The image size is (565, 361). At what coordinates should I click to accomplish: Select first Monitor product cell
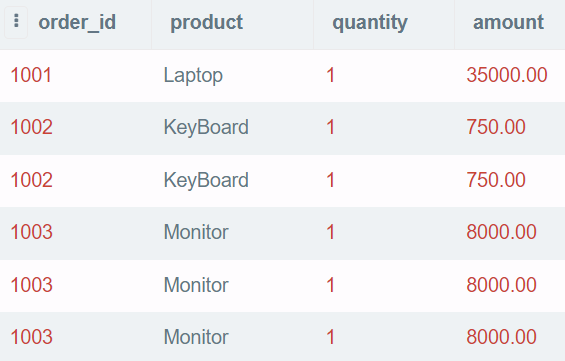click(x=196, y=232)
